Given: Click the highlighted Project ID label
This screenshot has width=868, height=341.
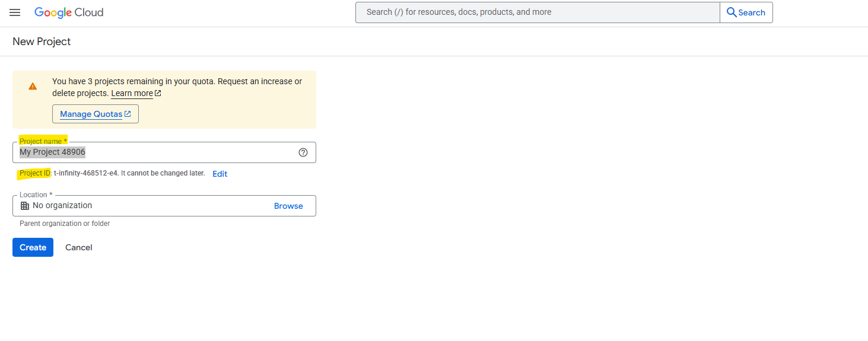Looking at the screenshot, I should (x=35, y=173).
